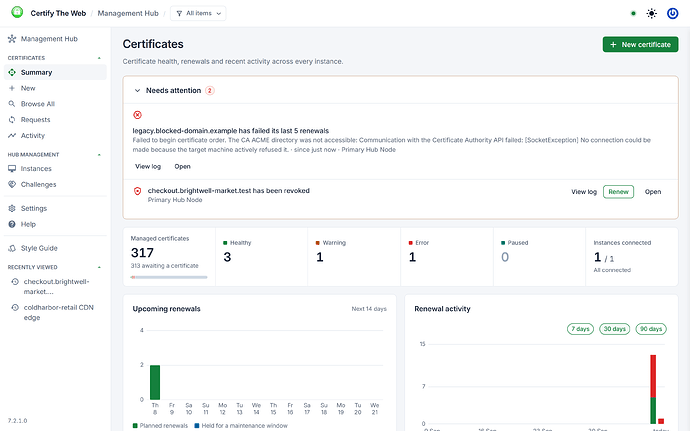The image size is (690, 431).
Task: Click history icon beside checkout.brightwell-market
Action: point(15,282)
